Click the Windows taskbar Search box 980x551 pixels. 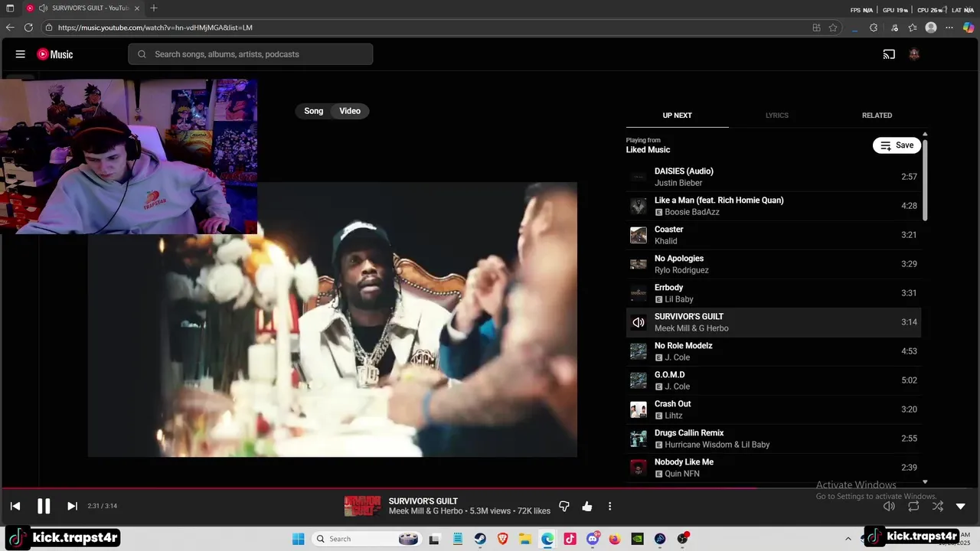(365, 539)
